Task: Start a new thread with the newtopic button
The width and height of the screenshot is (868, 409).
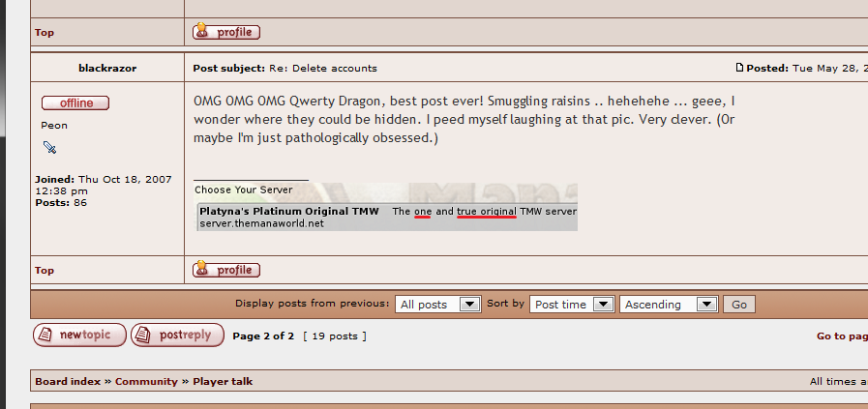Action: click(x=79, y=336)
